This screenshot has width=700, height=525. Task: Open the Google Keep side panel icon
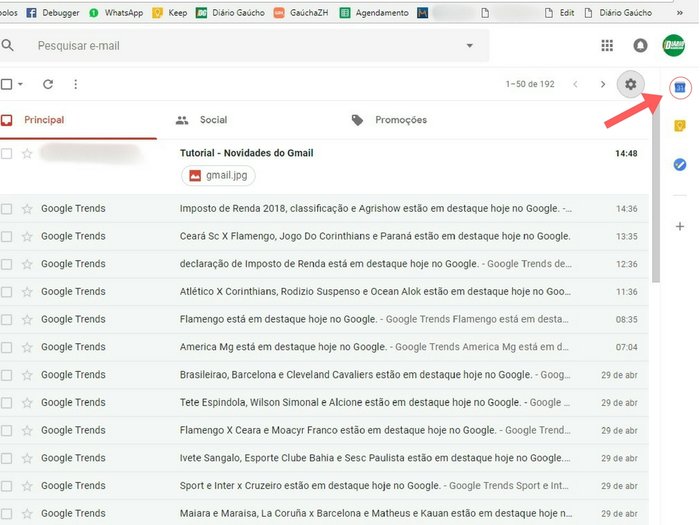679,126
